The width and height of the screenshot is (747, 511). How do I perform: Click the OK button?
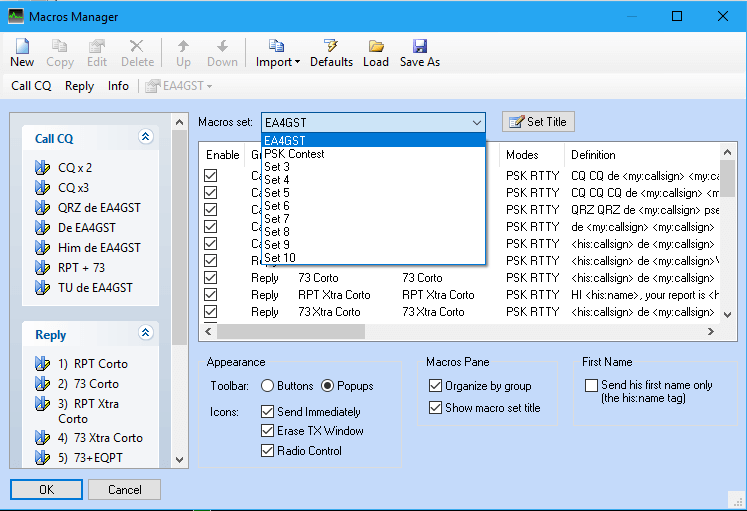[46, 490]
